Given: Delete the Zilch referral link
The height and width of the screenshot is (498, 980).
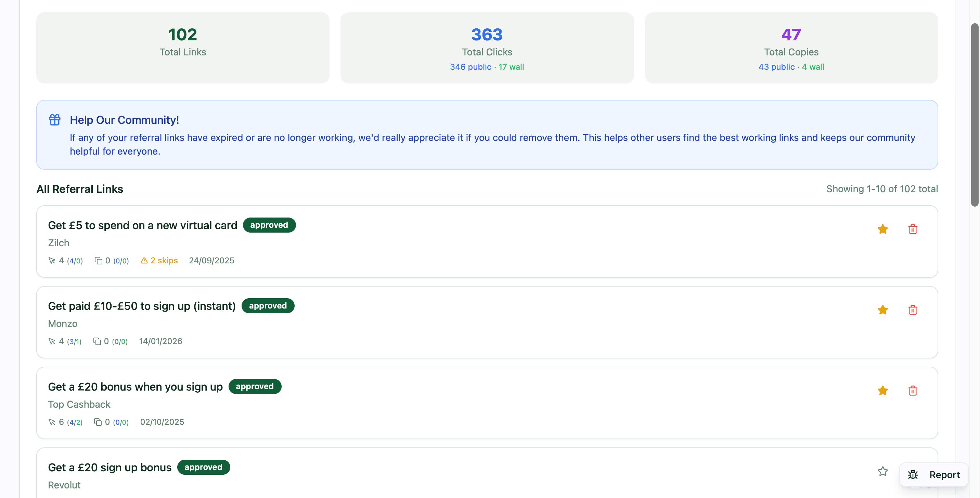Looking at the screenshot, I should 913,229.
